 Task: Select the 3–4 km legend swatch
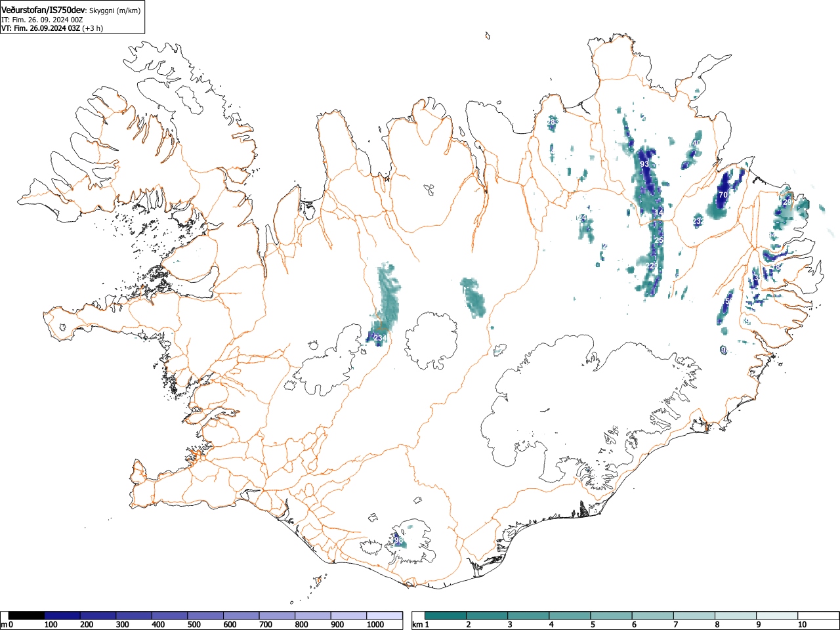[x=528, y=616]
